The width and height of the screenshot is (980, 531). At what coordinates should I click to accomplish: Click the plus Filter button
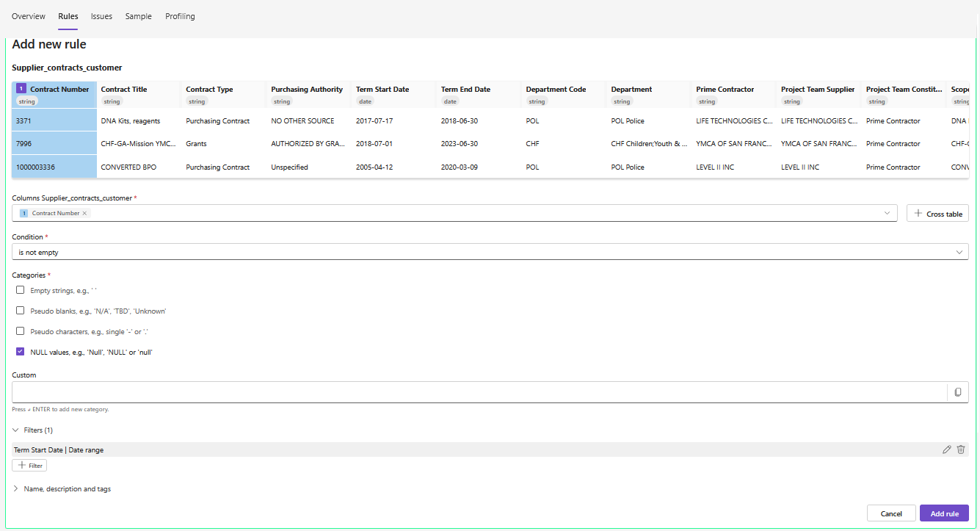pyautogui.click(x=30, y=466)
